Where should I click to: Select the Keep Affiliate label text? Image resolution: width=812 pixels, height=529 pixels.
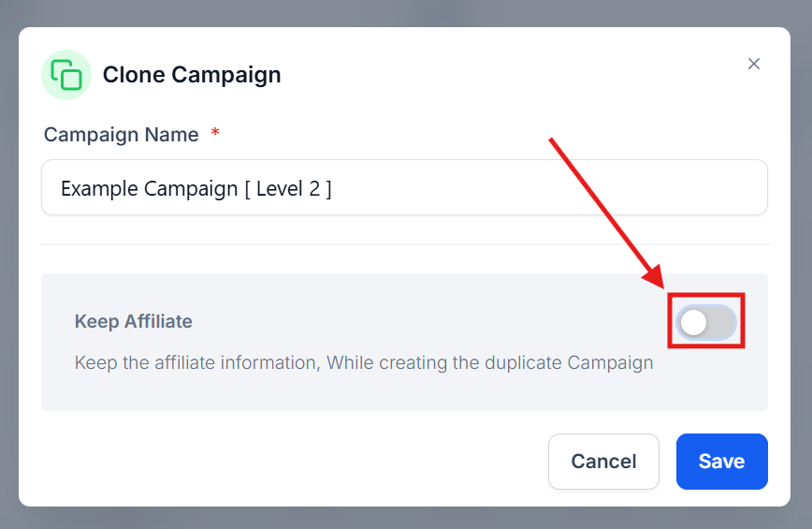134,321
